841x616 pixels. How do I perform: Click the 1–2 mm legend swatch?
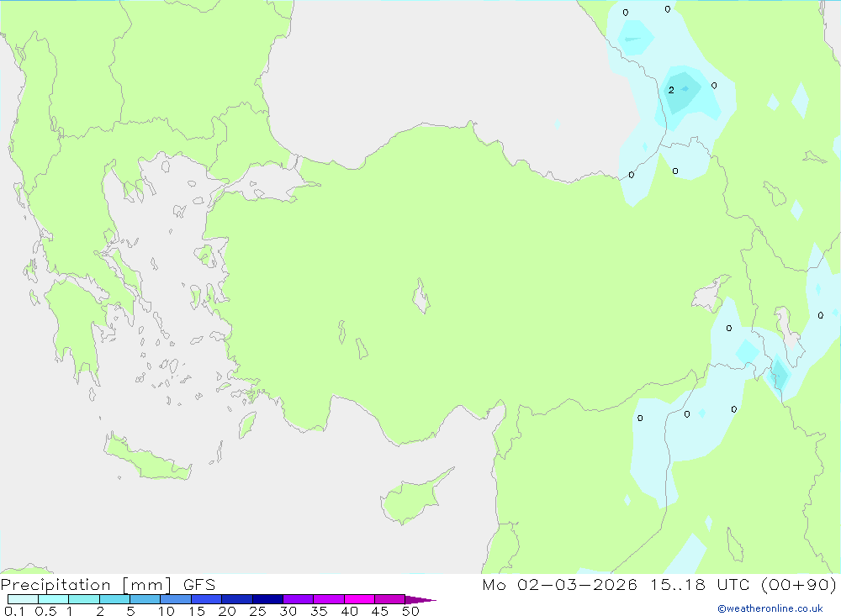click(x=83, y=599)
